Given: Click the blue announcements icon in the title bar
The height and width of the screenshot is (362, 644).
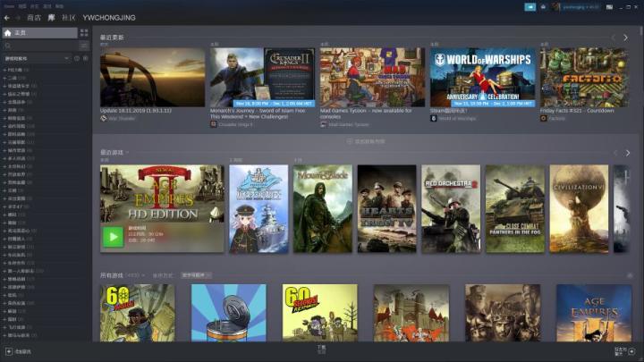Looking at the screenshot, I should pyautogui.click(x=530, y=7).
